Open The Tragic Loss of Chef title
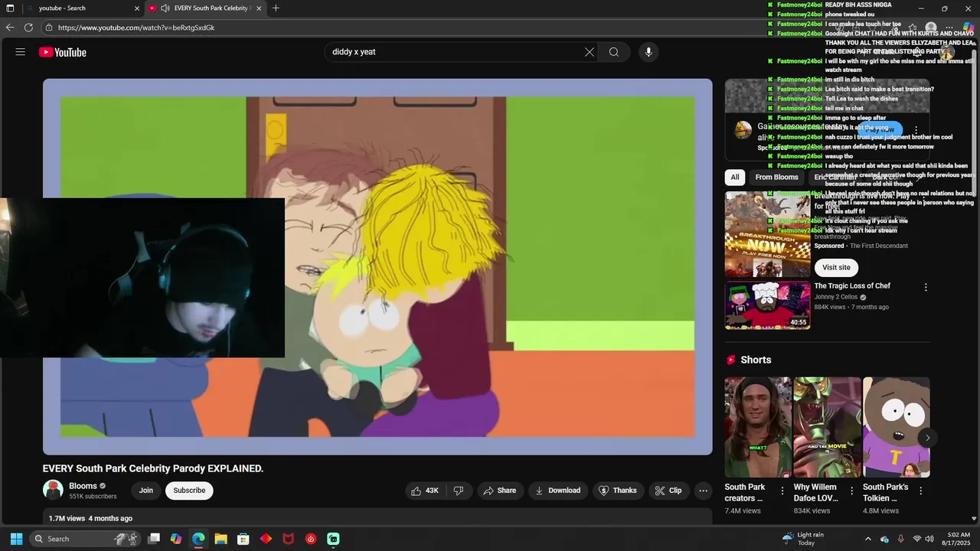The width and height of the screenshot is (980, 551). tap(852, 285)
